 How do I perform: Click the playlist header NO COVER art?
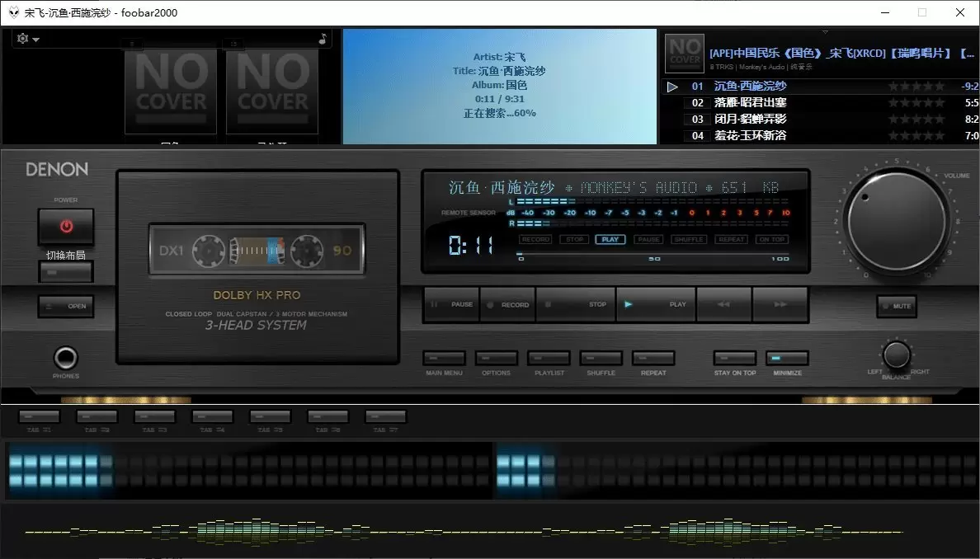tap(685, 53)
